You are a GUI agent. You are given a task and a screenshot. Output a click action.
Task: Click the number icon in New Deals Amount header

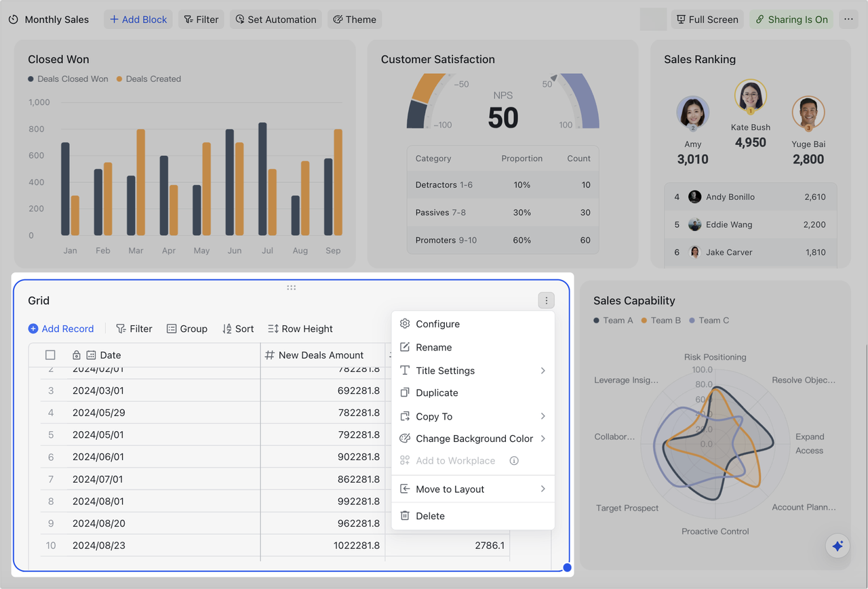[x=269, y=355]
